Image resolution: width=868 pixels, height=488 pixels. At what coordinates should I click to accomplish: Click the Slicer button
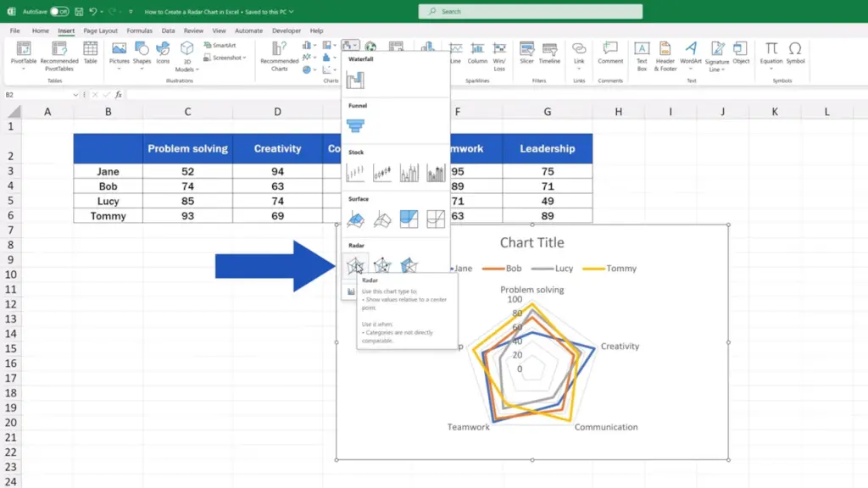(x=526, y=53)
